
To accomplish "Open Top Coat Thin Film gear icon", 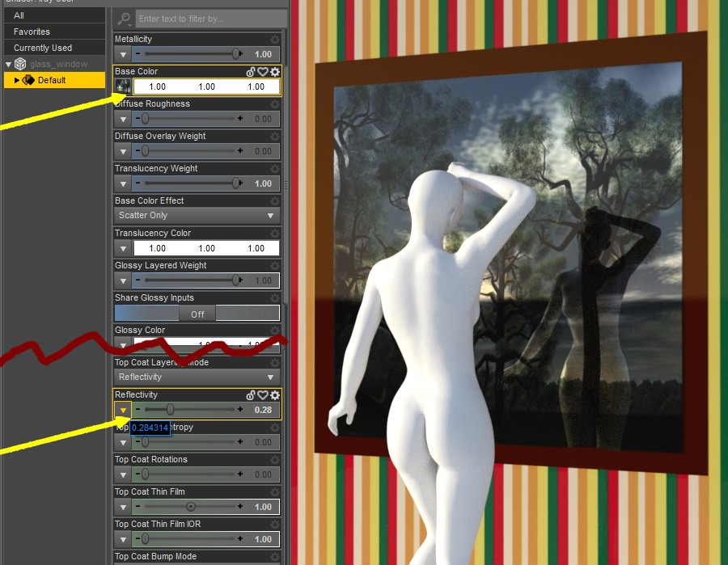I will click(275, 491).
